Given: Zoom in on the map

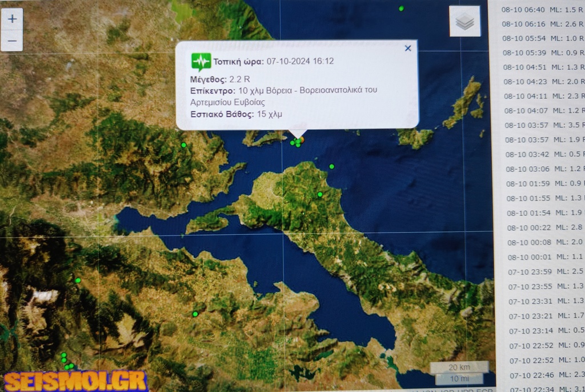Looking at the screenshot, I should (12, 19).
